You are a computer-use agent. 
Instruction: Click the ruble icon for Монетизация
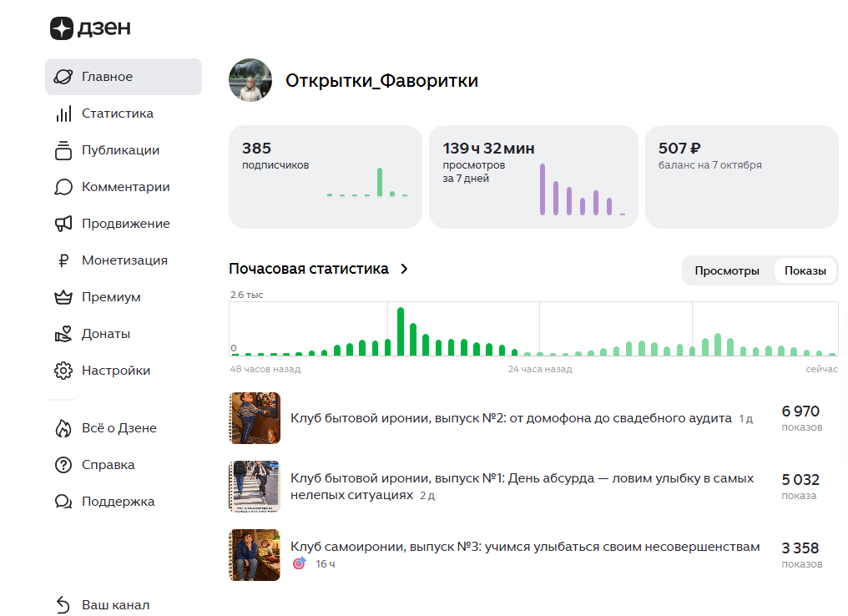point(63,260)
